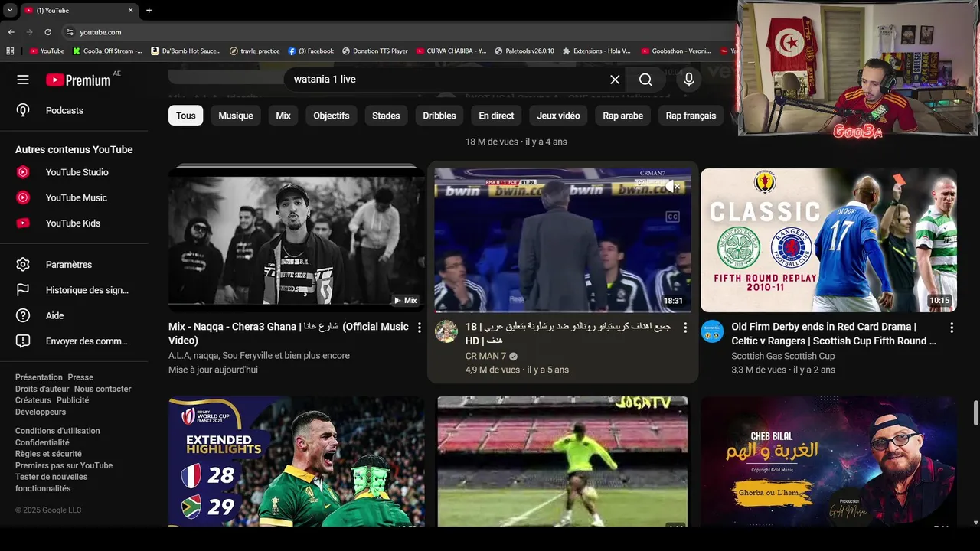
Task: Open YouTube Kids
Action: 73,223
